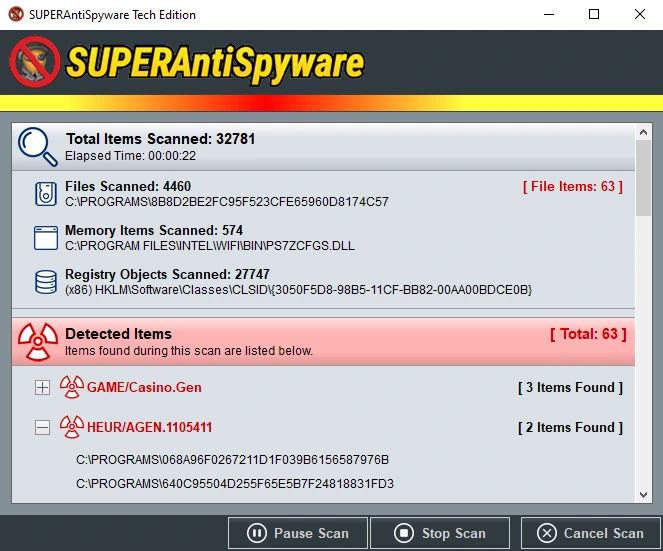Select file path ending 068A96F0267211D1F039B6156587976B
This screenshot has height=551, width=663.
(232, 460)
